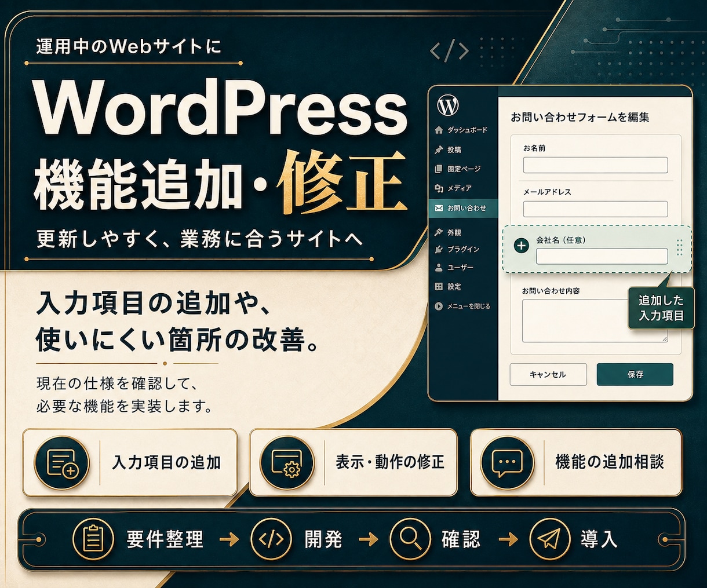
Task: Click the キャンセル button
Action: [548, 374]
